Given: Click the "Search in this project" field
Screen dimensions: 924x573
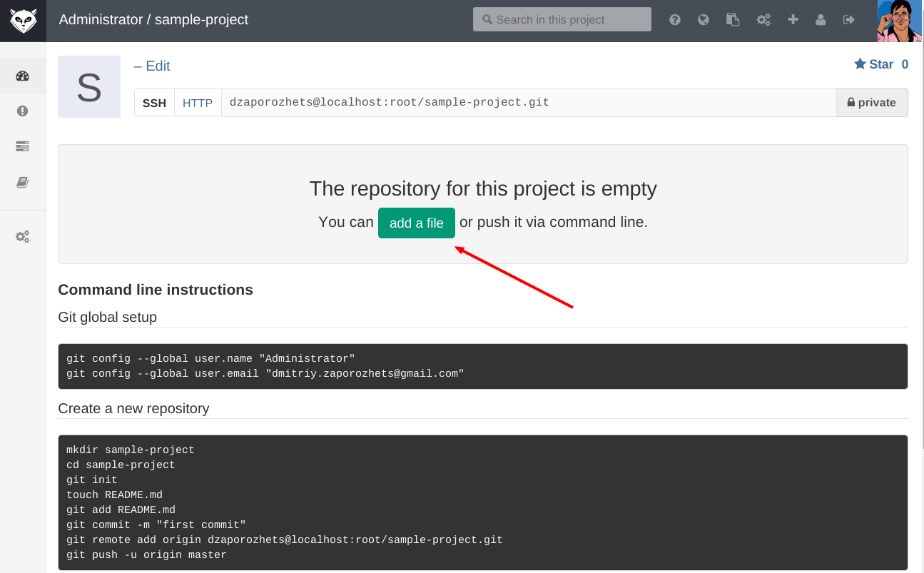Looking at the screenshot, I should 562,20.
